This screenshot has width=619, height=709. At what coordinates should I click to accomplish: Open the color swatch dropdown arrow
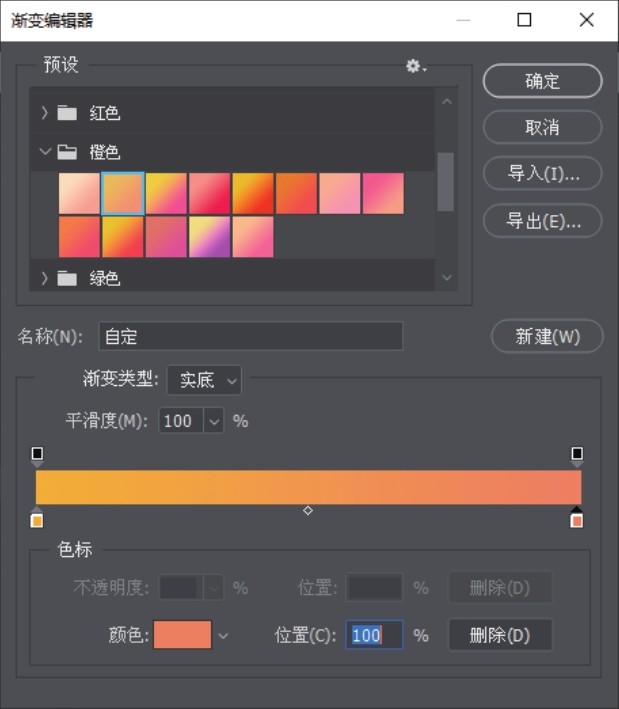(x=223, y=636)
